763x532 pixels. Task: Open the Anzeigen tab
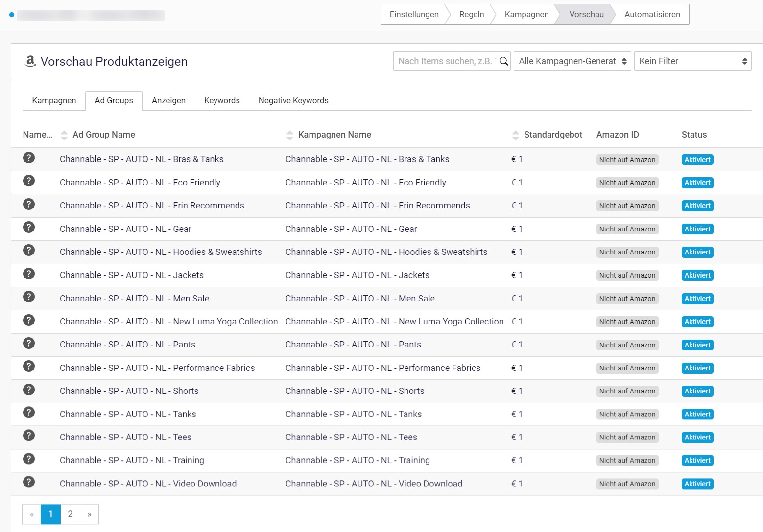pyautogui.click(x=168, y=100)
